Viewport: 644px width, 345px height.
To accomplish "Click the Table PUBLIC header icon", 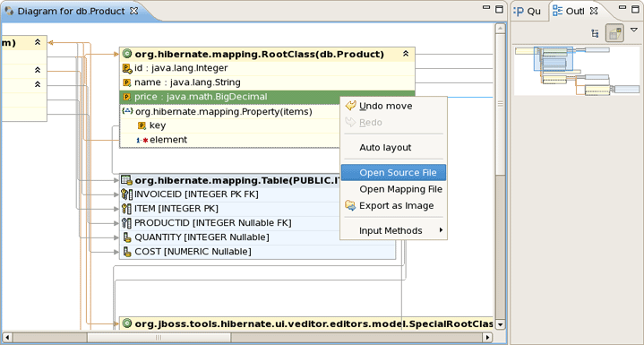I will tap(127, 180).
